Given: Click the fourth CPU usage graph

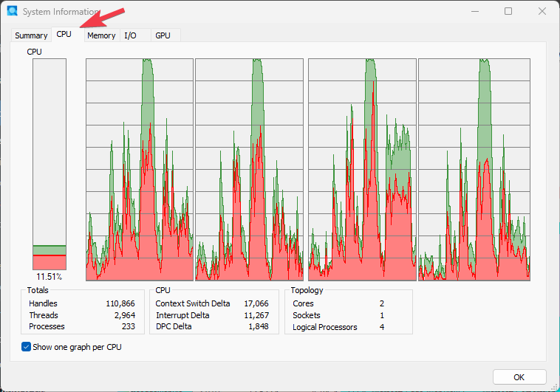Looking at the screenshot, I should [474, 170].
